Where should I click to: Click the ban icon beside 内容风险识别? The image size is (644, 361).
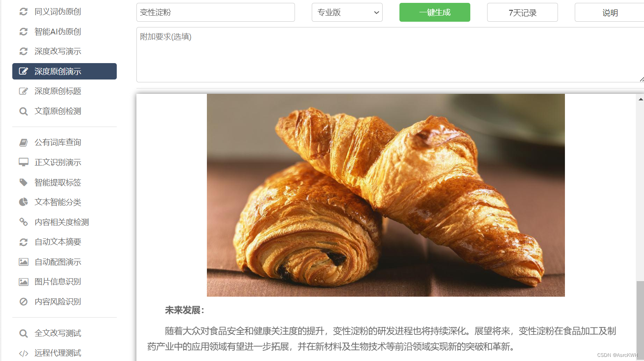24,302
